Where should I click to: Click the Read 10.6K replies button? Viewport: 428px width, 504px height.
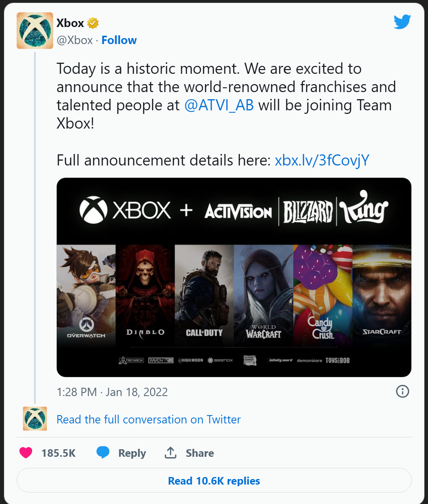tap(214, 481)
